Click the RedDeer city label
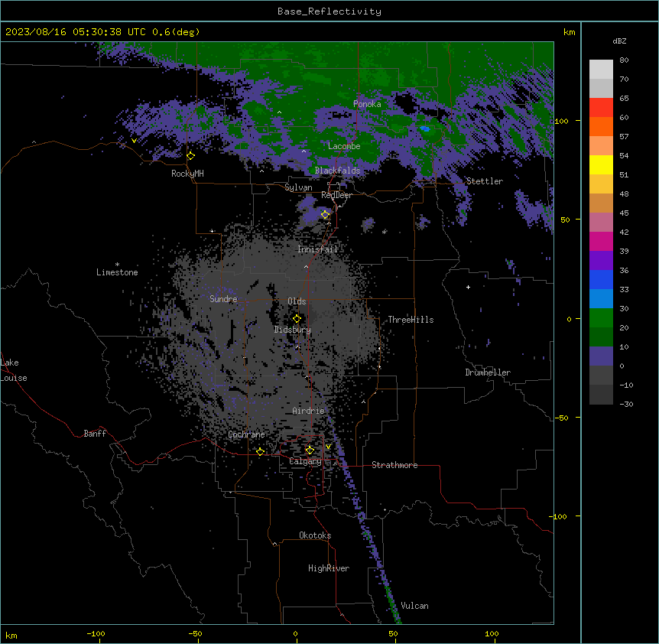The image size is (659, 644). click(336, 195)
